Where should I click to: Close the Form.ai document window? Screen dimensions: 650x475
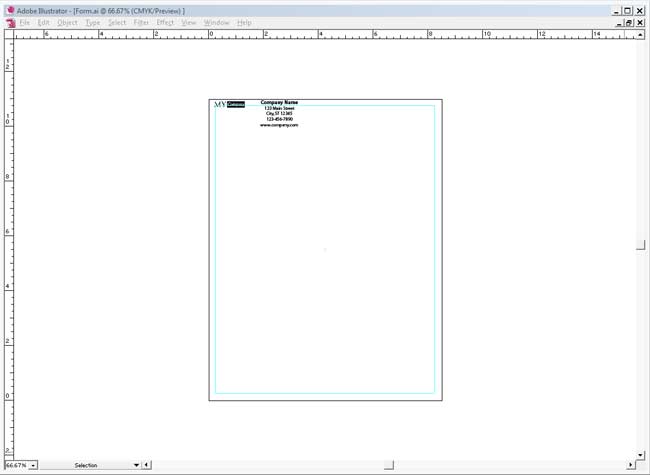click(x=640, y=23)
